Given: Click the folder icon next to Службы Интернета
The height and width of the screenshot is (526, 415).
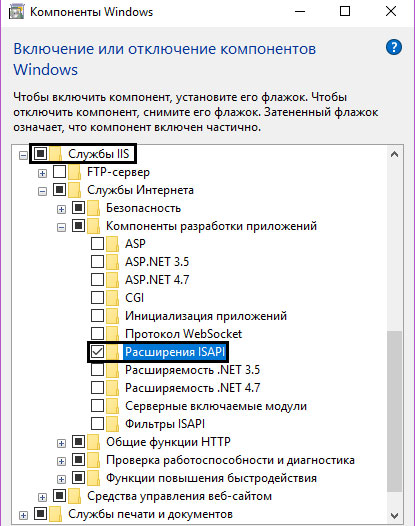Looking at the screenshot, I should pyautogui.click(x=75, y=190).
